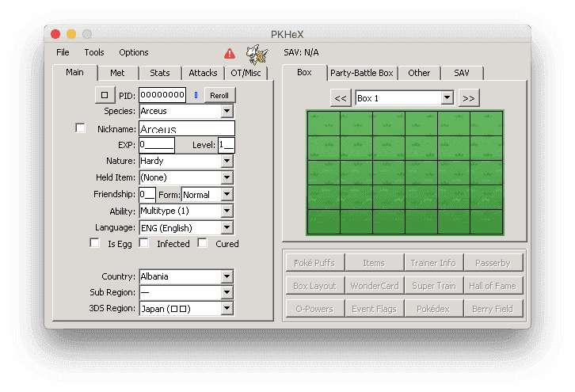Click the Trainer Info button

433,263
